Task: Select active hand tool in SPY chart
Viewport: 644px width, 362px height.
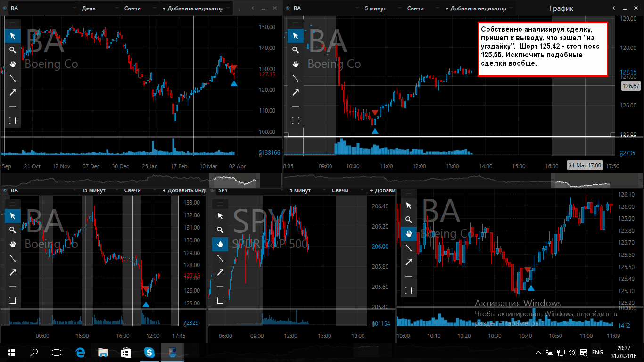Action: point(220,244)
